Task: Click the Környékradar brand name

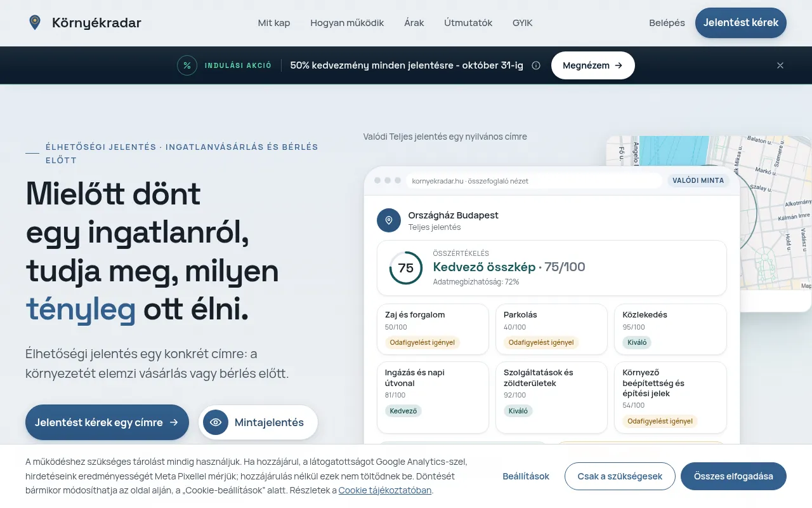Action: coord(96,23)
